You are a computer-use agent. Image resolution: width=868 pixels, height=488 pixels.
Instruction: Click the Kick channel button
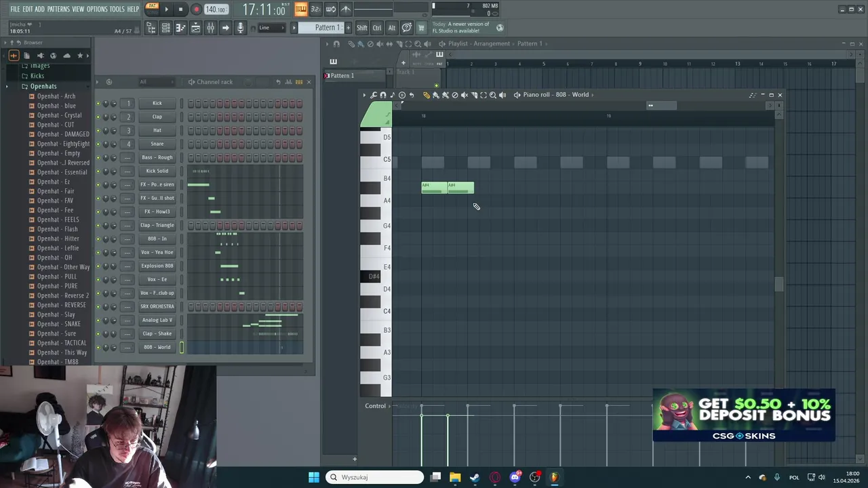point(157,103)
